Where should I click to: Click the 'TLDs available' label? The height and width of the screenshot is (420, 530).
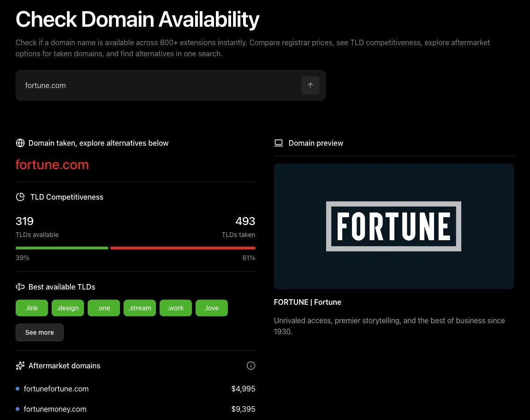[x=37, y=235]
